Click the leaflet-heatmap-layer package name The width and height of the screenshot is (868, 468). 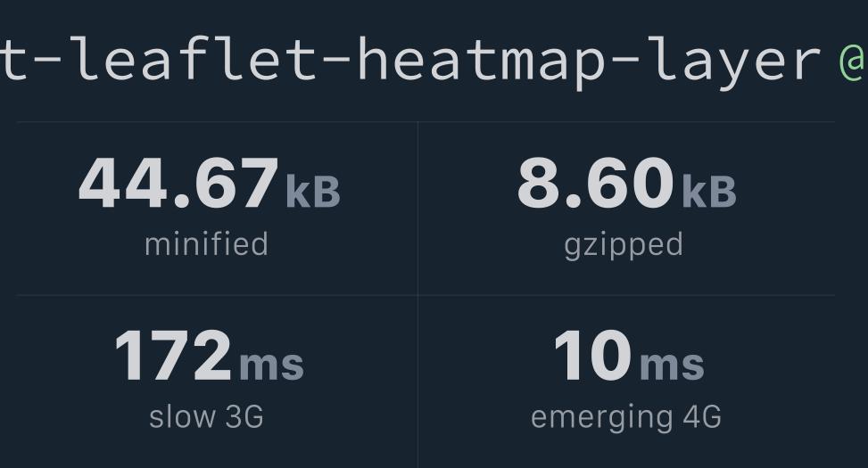click(x=410, y=60)
